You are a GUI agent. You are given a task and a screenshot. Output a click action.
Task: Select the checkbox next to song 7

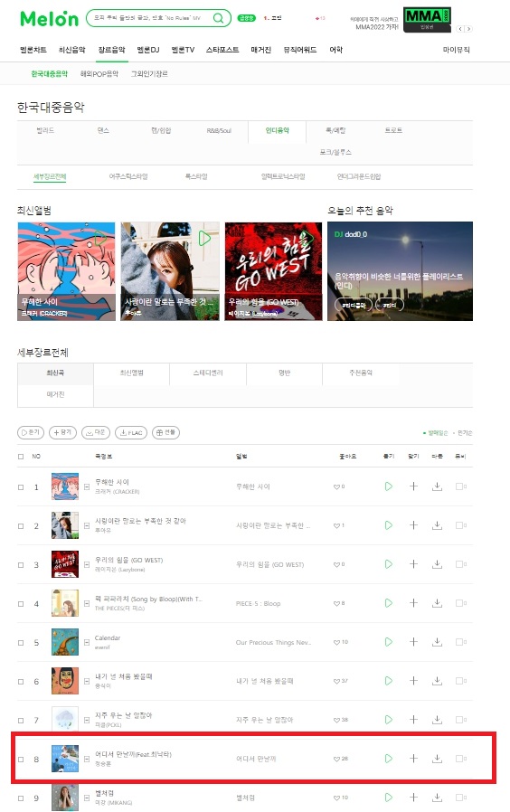click(21, 720)
